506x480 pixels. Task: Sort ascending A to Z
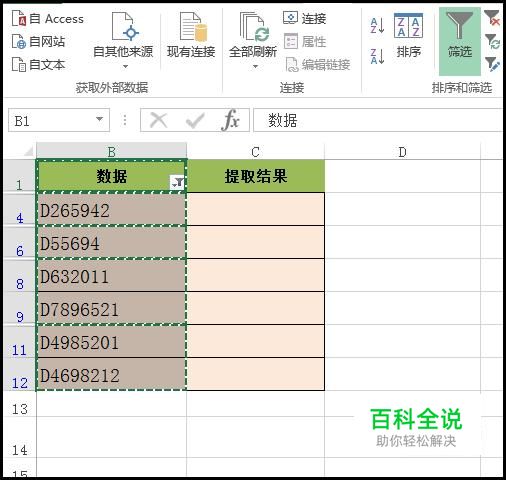pos(377,25)
